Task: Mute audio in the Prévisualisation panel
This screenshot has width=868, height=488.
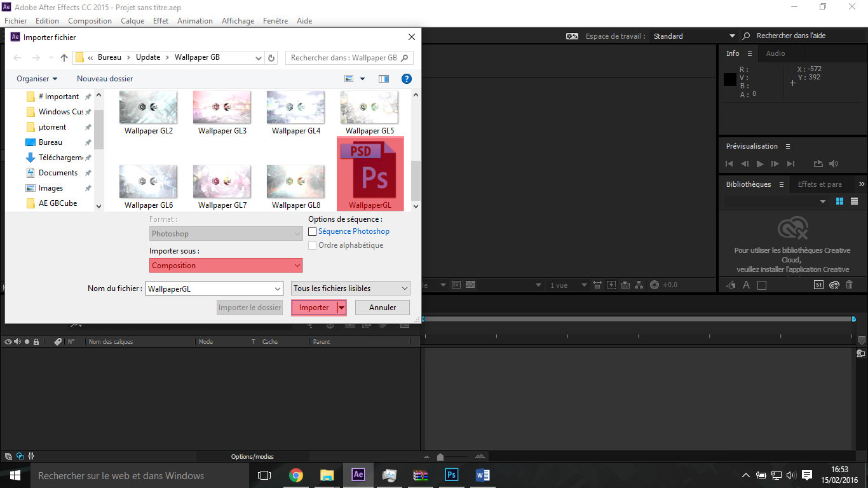Action: [834, 164]
